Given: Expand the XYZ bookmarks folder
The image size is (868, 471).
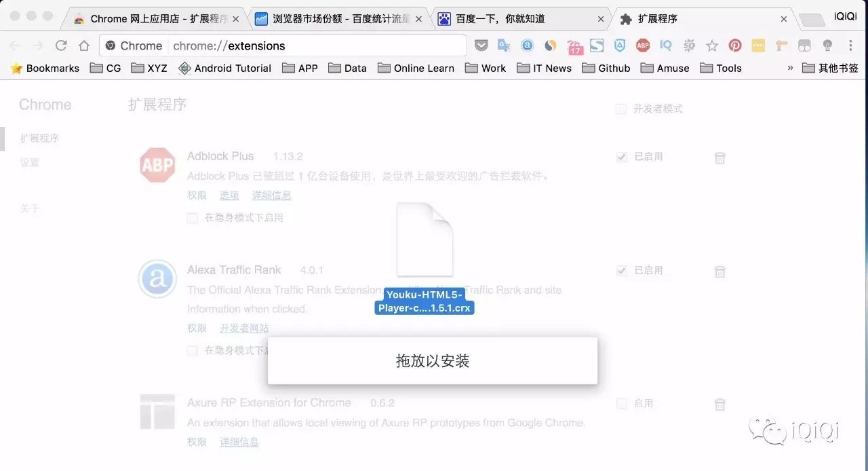Looking at the screenshot, I should [149, 68].
